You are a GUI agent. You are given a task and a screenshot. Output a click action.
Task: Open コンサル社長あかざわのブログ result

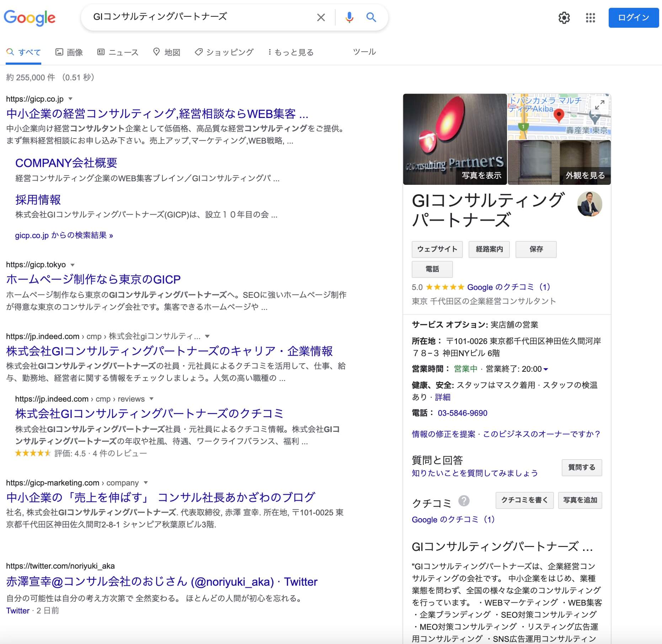pyautogui.click(x=161, y=498)
